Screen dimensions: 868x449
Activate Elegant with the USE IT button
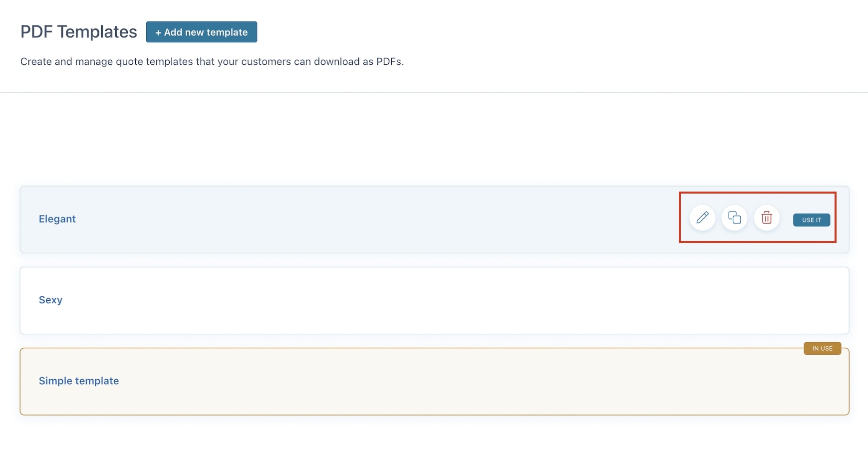(812, 220)
